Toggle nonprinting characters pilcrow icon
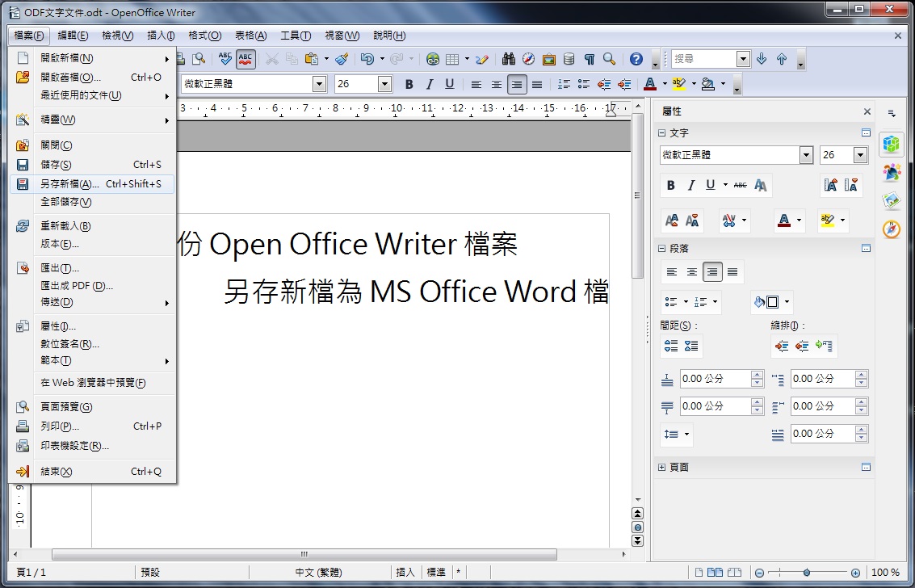 (x=590, y=59)
